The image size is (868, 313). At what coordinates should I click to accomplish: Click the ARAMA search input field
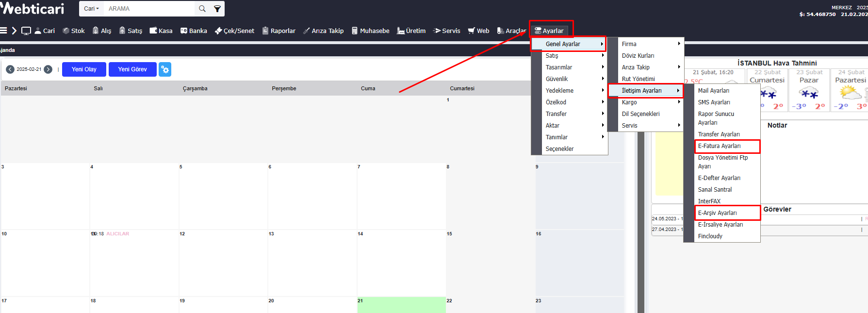pyautogui.click(x=149, y=9)
